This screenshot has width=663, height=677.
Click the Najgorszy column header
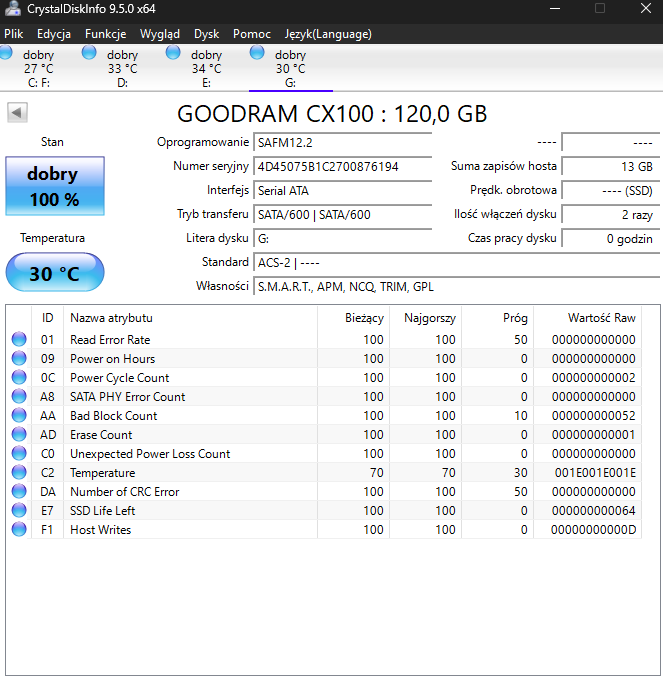coord(426,318)
